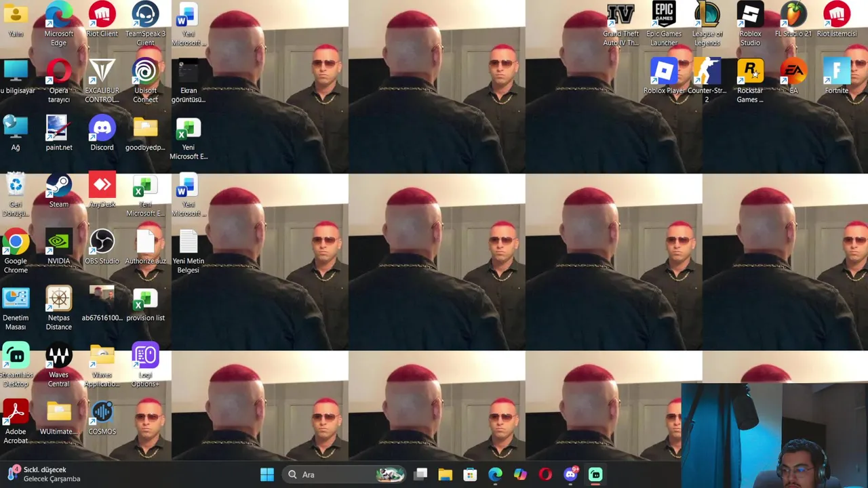Select goodbyedp folder on desktop
Viewport: 868px width, 488px height.
pos(145,133)
